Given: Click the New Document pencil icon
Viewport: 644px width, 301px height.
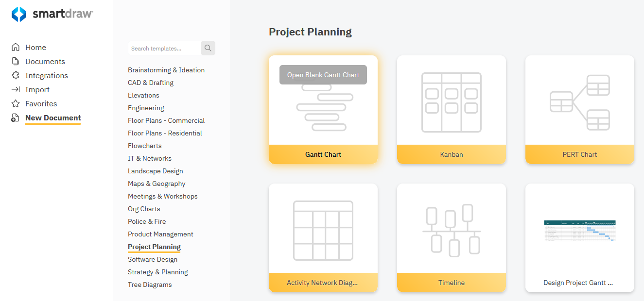Looking at the screenshot, I should pyautogui.click(x=16, y=118).
